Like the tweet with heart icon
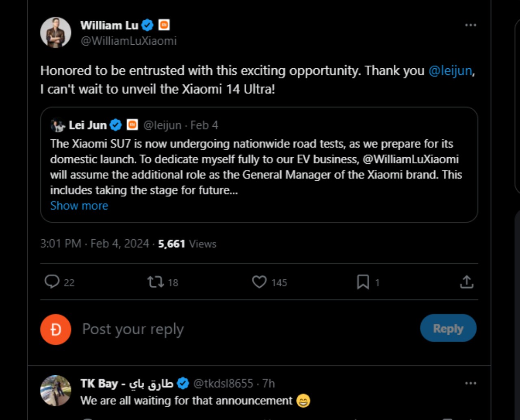The width and height of the screenshot is (520, 420). click(x=259, y=282)
